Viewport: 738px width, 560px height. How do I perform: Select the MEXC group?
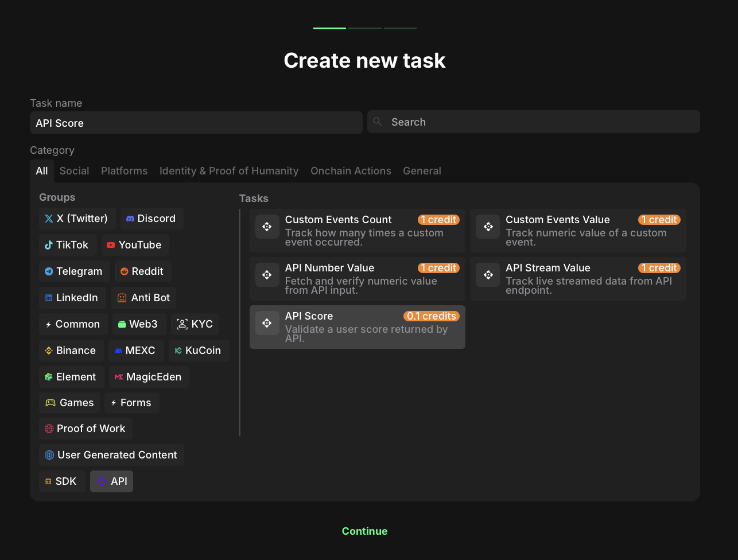click(x=136, y=351)
